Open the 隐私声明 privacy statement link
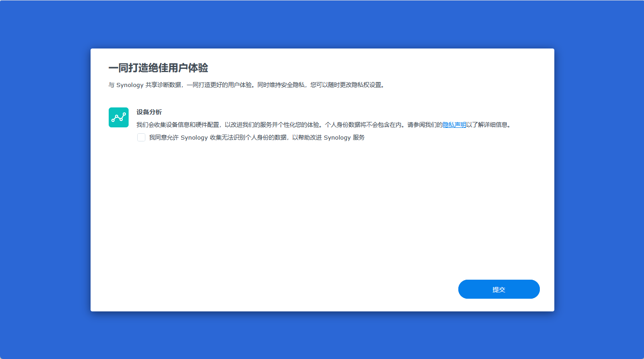Image resolution: width=644 pixels, height=359 pixels. pos(454,125)
